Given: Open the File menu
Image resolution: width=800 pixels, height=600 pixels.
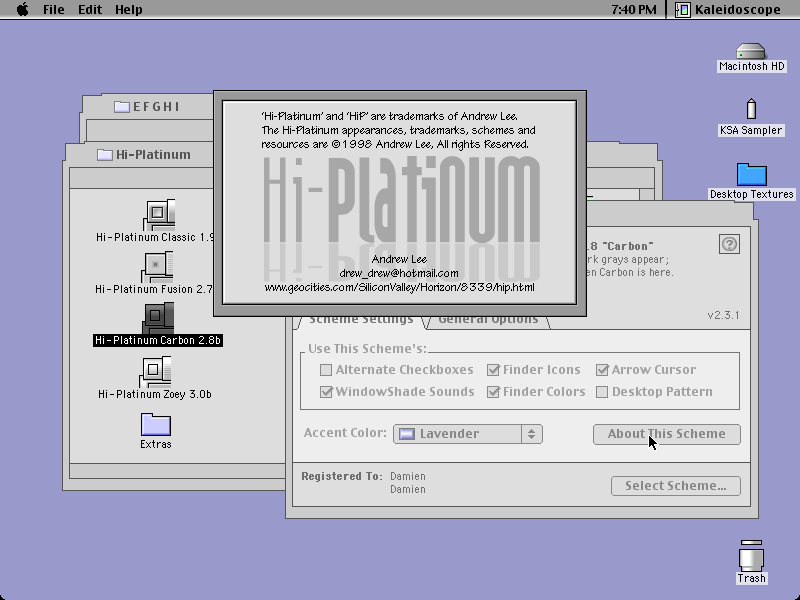Looking at the screenshot, I should (x=54, y=9).
